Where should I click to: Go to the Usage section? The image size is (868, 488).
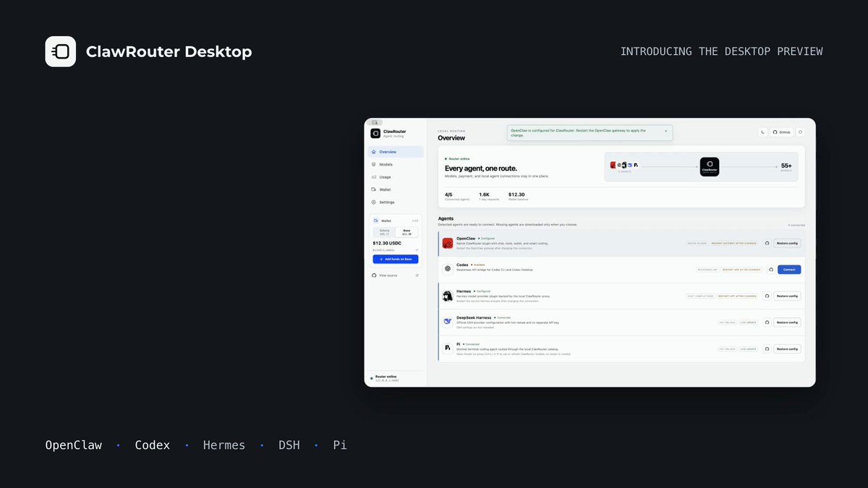396,177
